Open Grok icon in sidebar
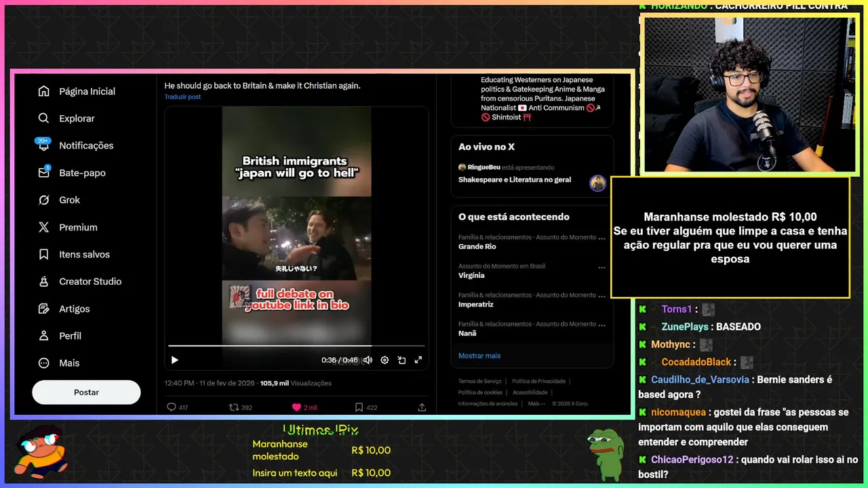Viewport: 868px width, 488px height. [44, 200]
